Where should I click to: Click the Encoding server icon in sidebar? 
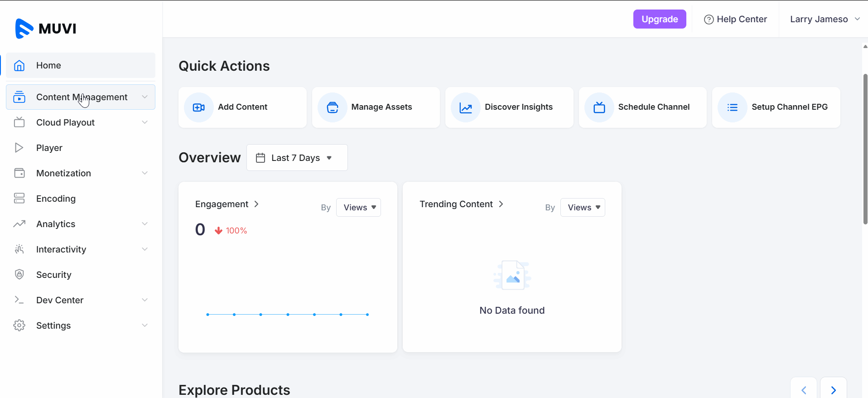[x=19, y=198]
